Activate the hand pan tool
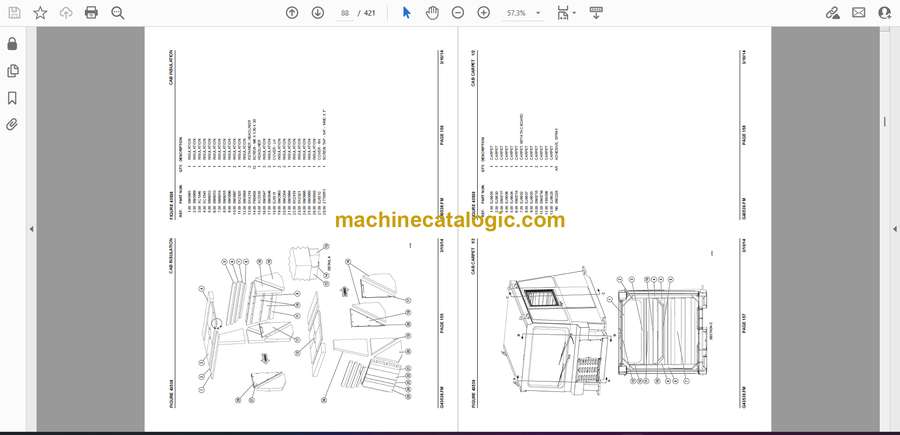 coord(432,13)
